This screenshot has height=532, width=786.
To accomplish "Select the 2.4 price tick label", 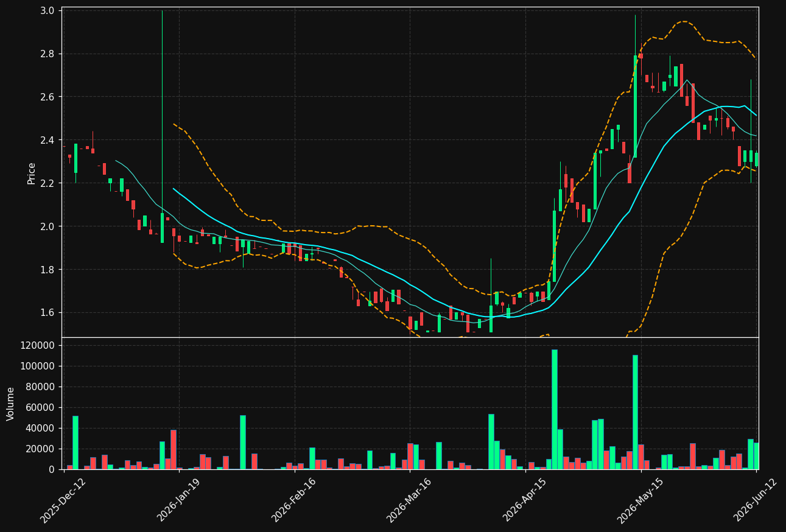I will click(x=49, y=140).
